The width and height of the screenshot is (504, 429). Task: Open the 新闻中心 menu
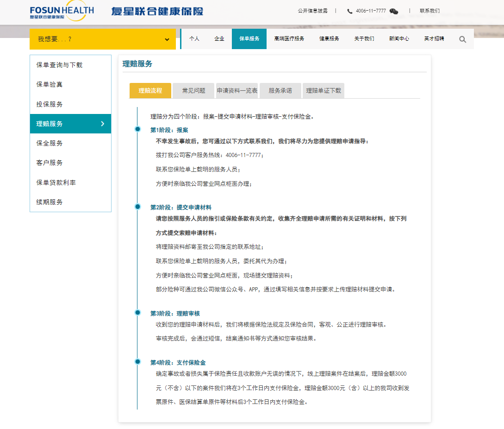(399, 38)
